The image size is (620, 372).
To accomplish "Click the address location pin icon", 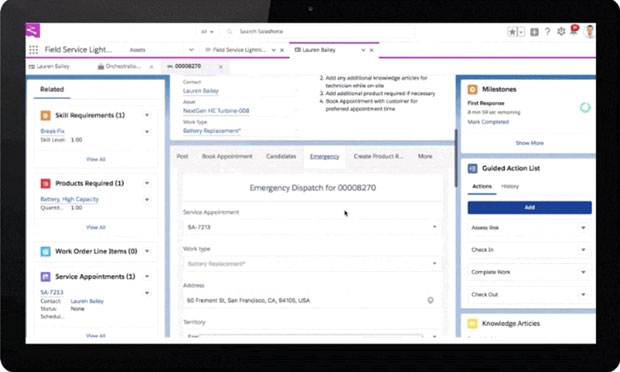I will coord(431,300).
